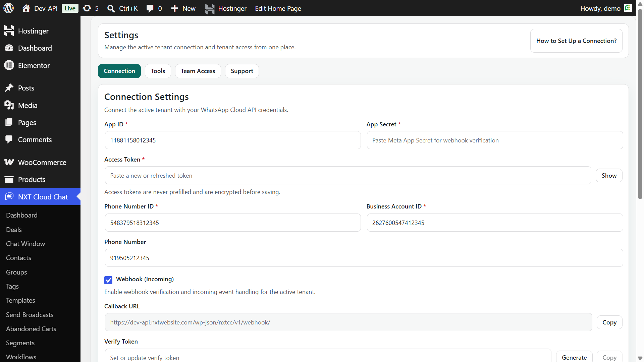
Task: Click the page vertical scrollbar thumb
Action: click(x=640, y=104)
